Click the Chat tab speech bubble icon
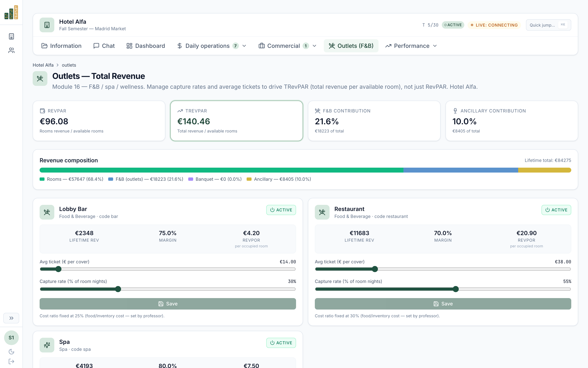 coord(96,46)
